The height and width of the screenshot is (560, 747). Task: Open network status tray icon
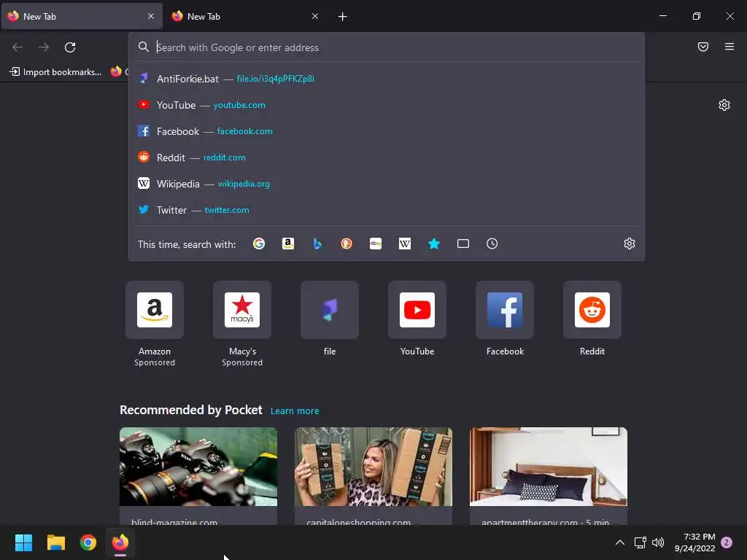tap(640, 542)
